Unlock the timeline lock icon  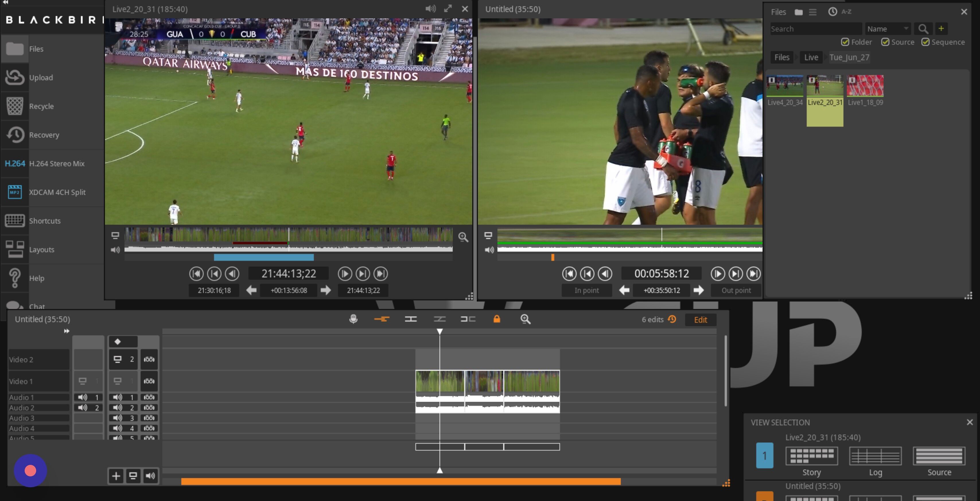click(x=497, y=319)
